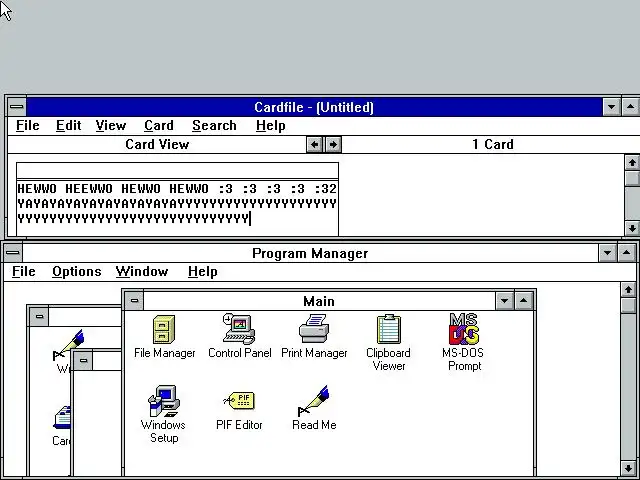The image size is (640, 480).
Task: Click Program Manager scrollbar down arrow
Action: 628,468
